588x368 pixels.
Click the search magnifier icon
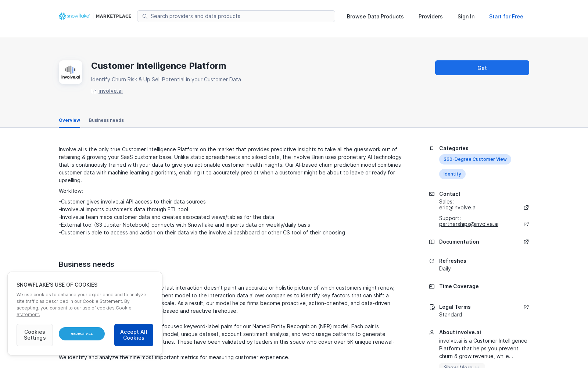(145, 16)
